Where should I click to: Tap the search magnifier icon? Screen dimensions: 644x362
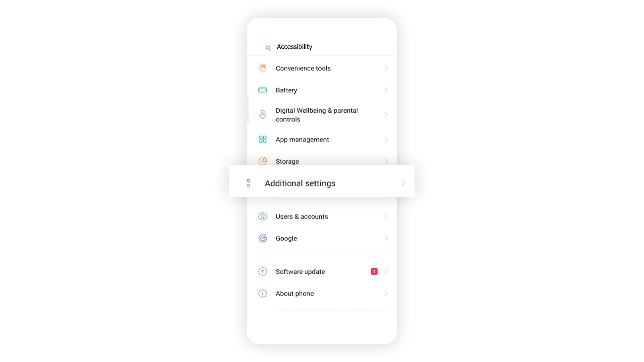(x=268, y=48)
